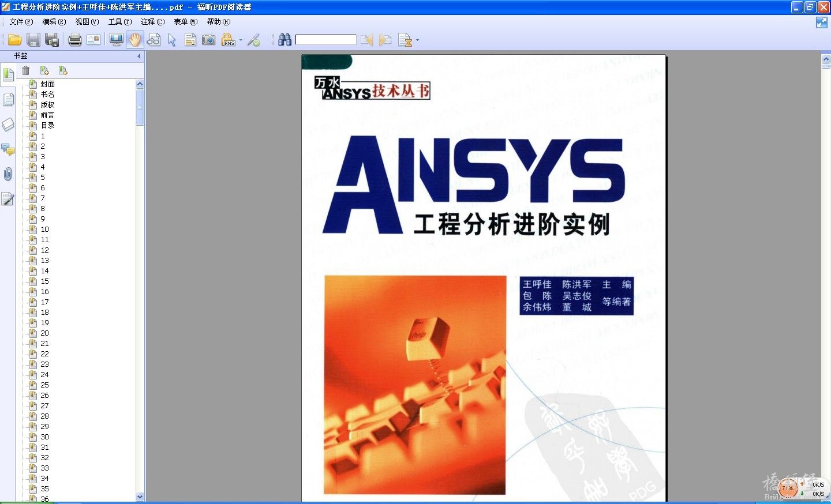Select bookmark 5 in the list
The image size is (831, 504).
pos(43,178)
